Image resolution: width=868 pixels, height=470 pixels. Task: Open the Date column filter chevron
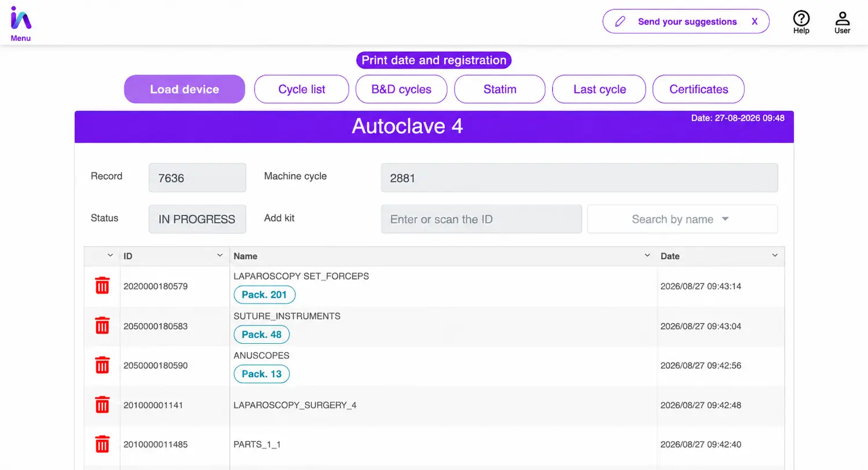775,255
